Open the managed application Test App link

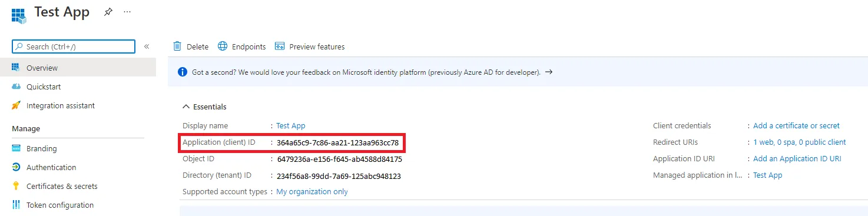768,175
